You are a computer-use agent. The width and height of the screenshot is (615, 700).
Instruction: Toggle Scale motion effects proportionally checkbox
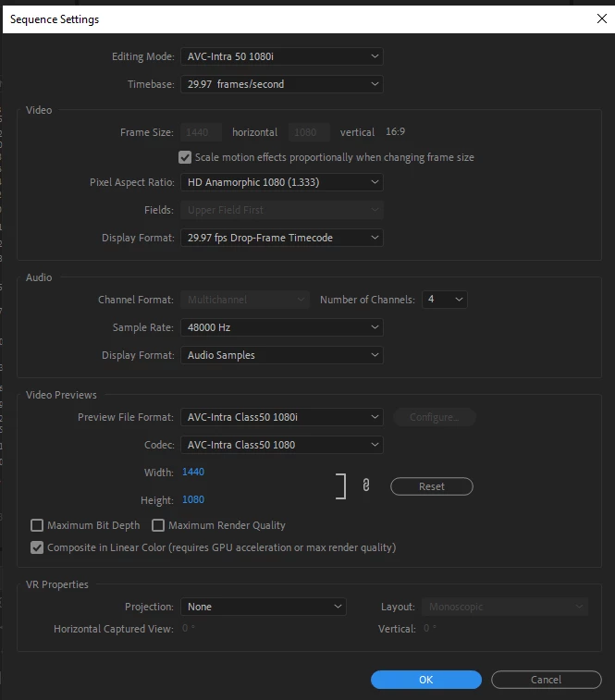(185, 157)
